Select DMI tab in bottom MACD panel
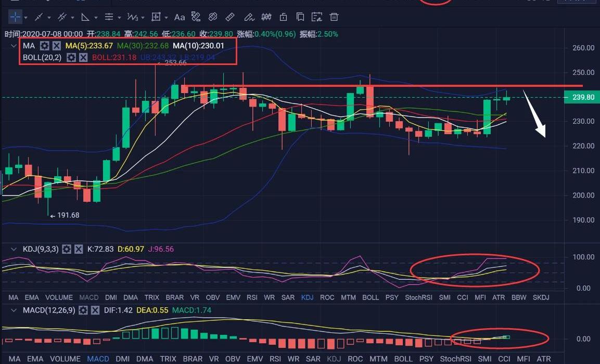Image resolution: width=600 pixels, height=364 pixels. pos(123,359)
